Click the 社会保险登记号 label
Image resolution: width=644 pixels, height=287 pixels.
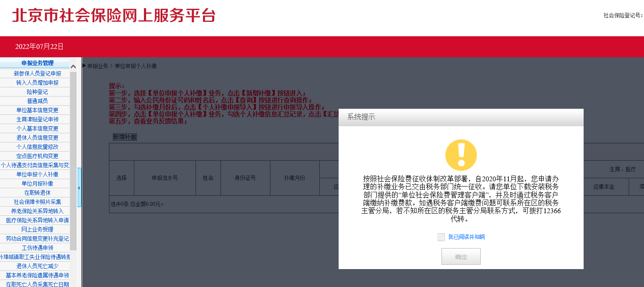(623, 15)
